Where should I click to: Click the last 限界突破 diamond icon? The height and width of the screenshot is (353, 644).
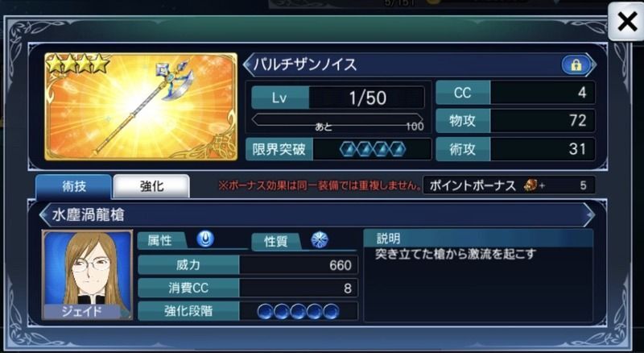[x=398, y=149]
